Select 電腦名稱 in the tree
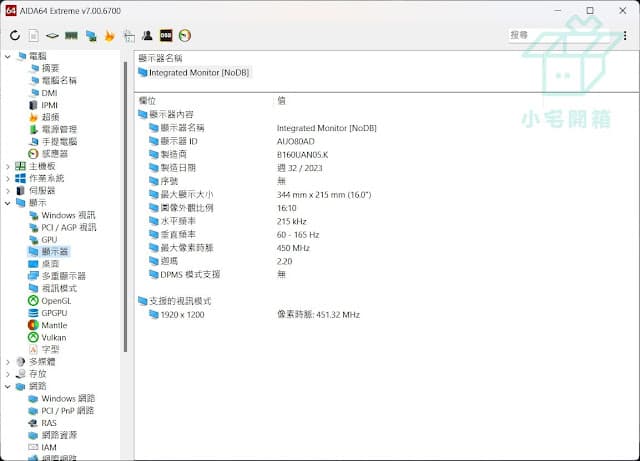 tap(59, 80)
